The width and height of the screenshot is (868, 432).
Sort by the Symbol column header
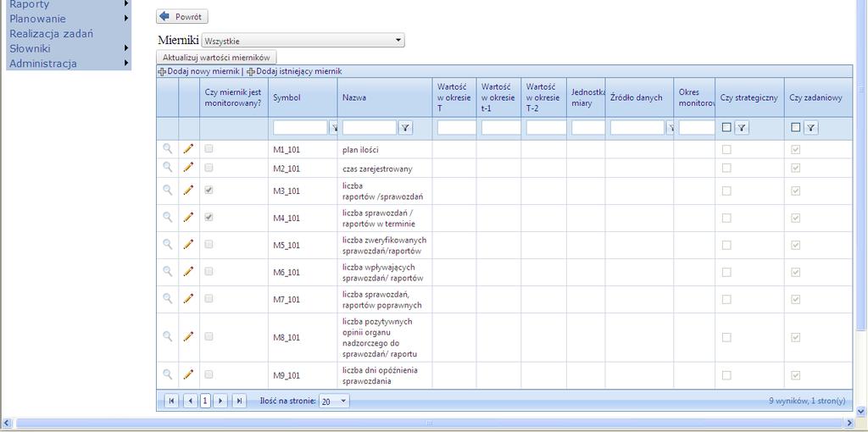[287, 97]
